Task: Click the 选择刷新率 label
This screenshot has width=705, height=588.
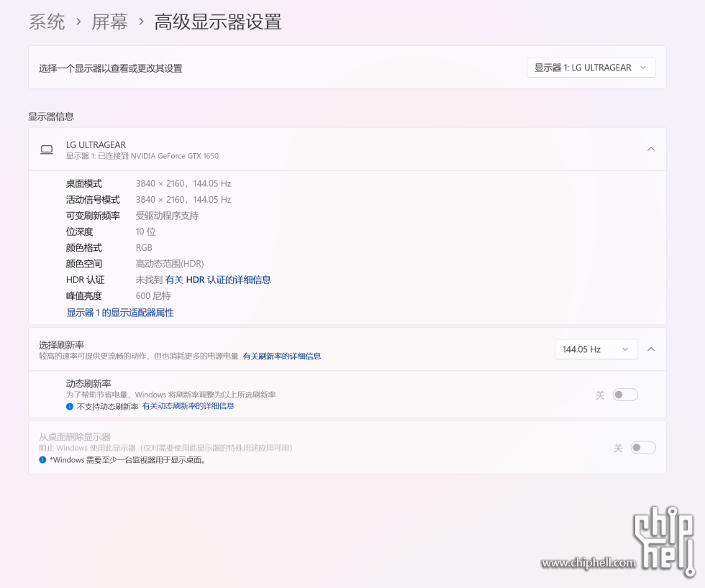Action: click(x=62, y=345)
